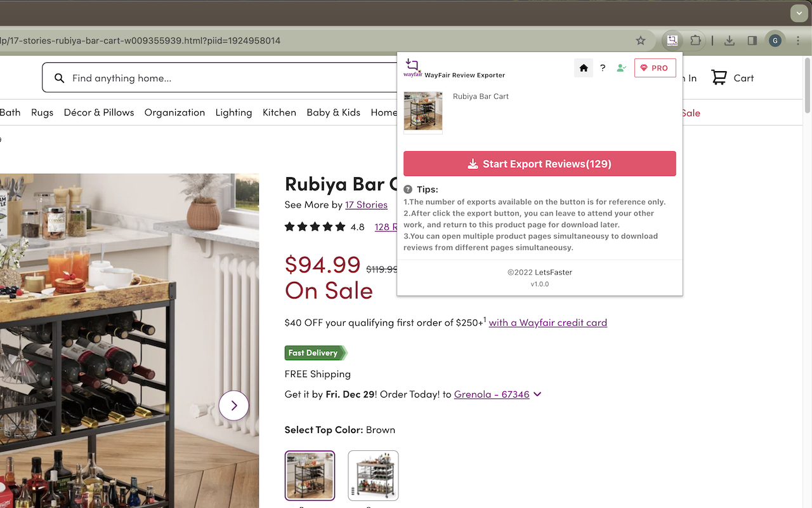Click the browser address bar URL
Screen dimensions: 812x508
(140, 41)
